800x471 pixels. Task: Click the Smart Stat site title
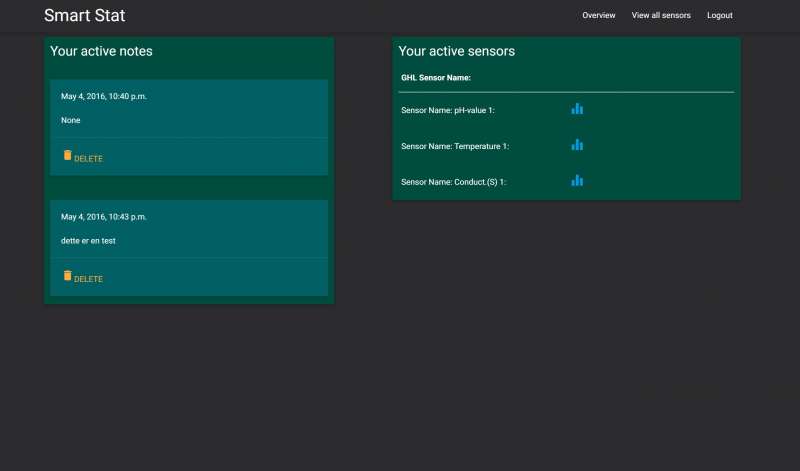coord(85,16)
